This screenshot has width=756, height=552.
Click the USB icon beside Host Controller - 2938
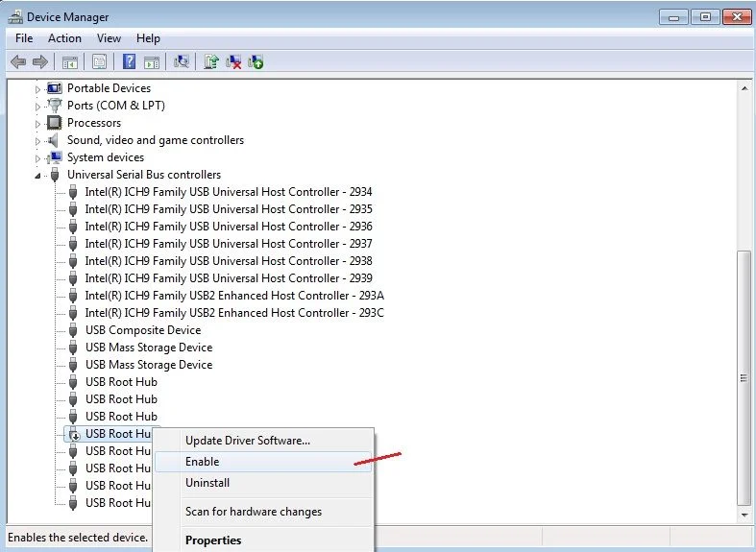[x=73, y=261]
